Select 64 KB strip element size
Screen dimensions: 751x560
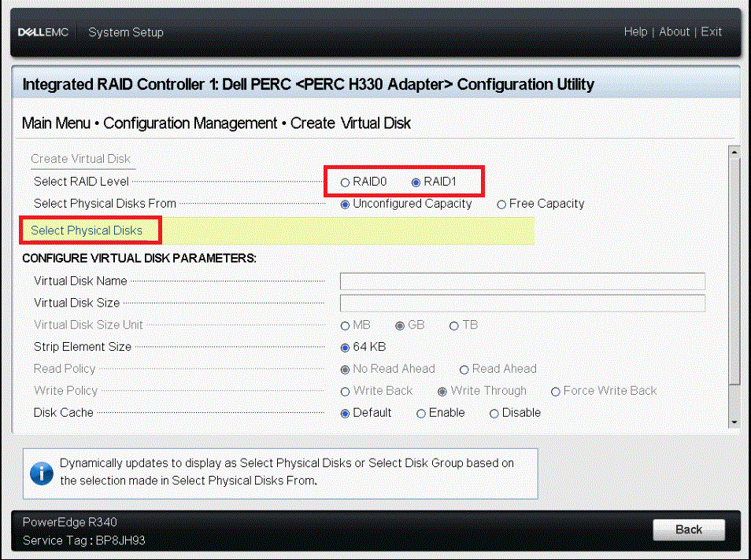click(345, 348)
